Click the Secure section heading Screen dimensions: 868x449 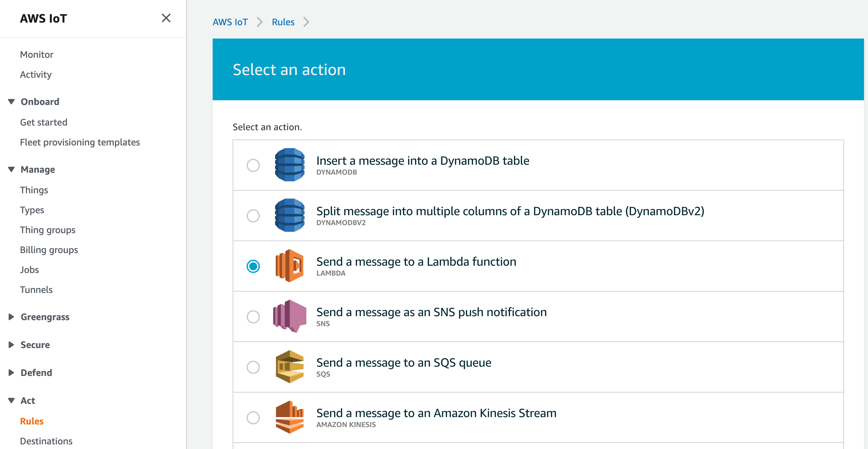35,345
